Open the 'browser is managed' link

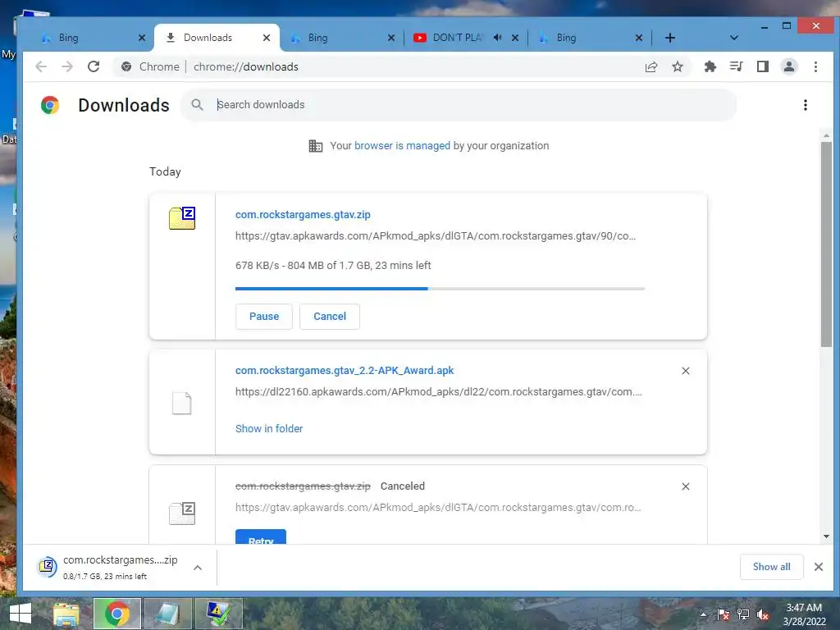(402, 146)
